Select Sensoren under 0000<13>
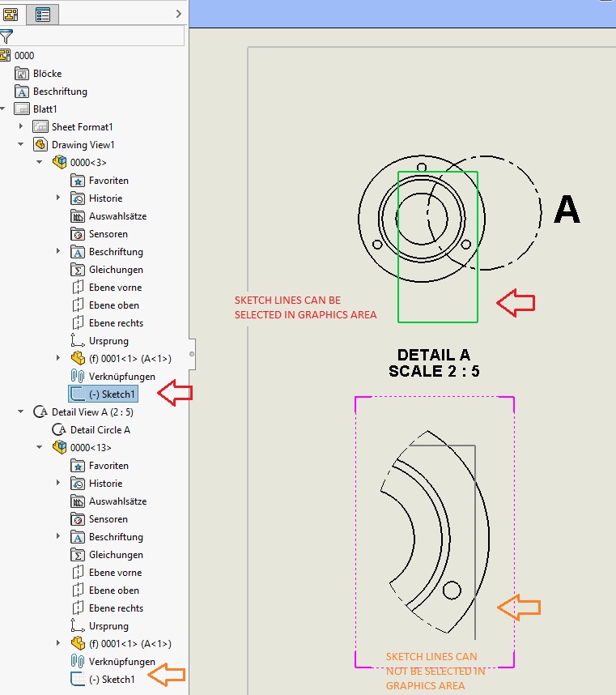 coord(108,518)
